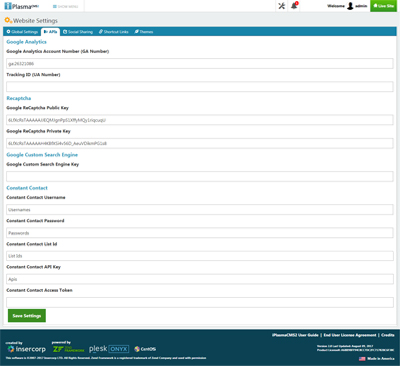Click the Zend Framework logo
The width and height of the screenshot is (400, 366).
(68, 349)
